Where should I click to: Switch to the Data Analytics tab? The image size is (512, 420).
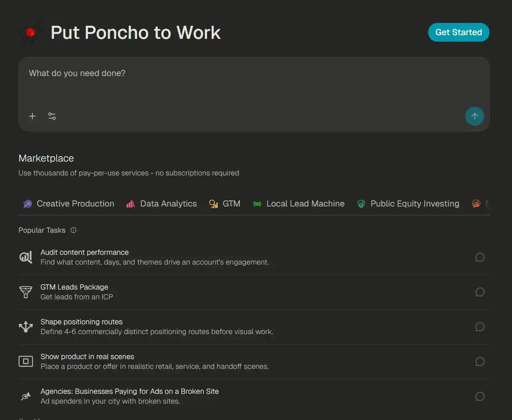pos(162,204)
